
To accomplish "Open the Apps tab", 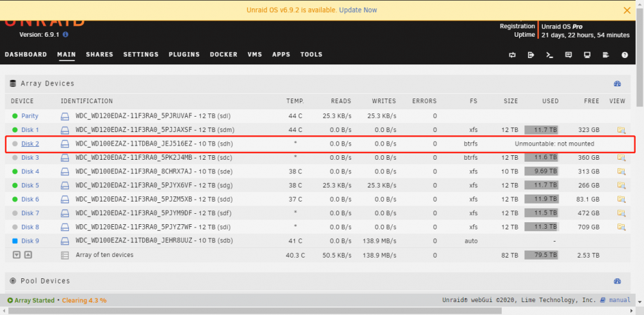I will [x=281, y=55].
